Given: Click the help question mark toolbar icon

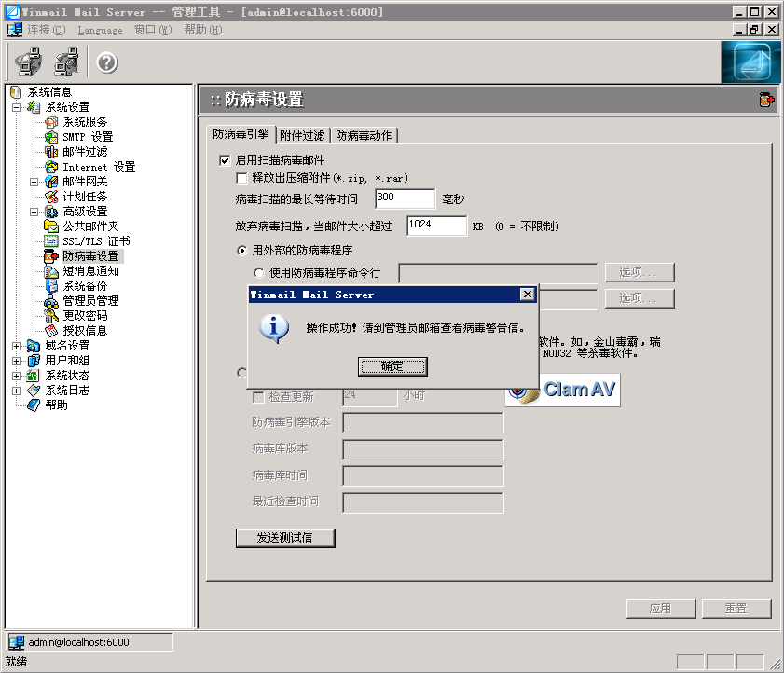Looking at the screenshot, I should tap(107, 63).
